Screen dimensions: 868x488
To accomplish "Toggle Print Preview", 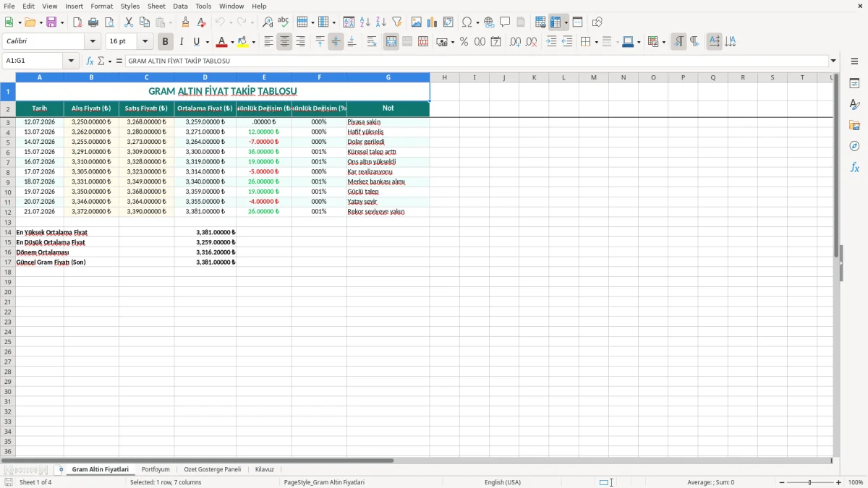I will point(109,22).
